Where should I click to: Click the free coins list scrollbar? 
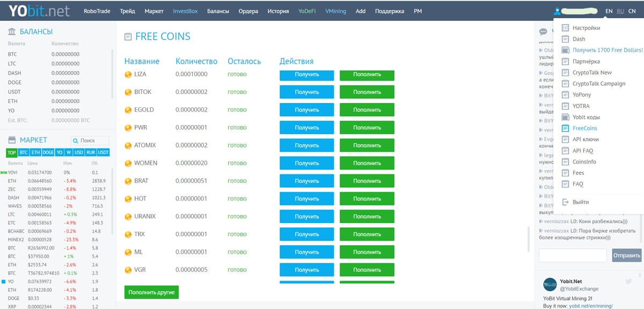coord(529,239)
